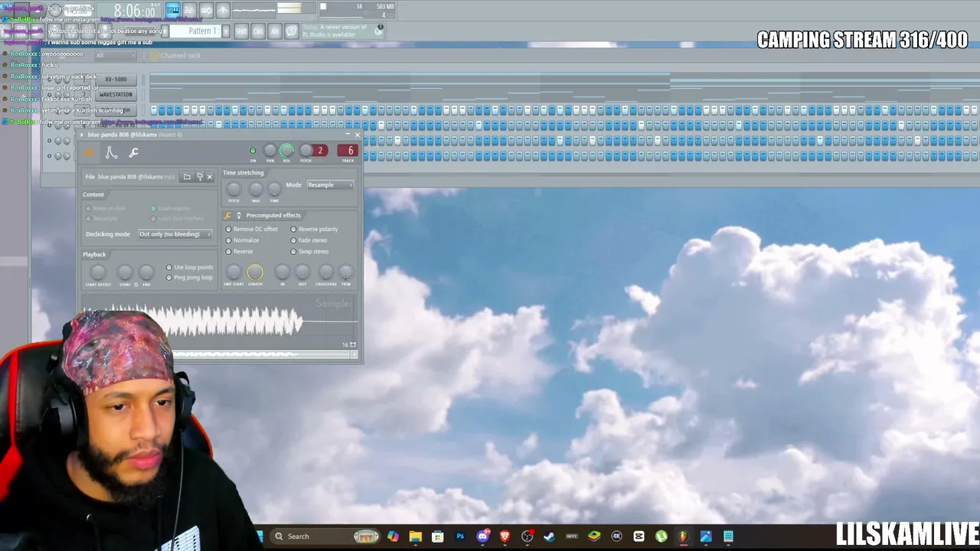This screenshot has width=980, height=551.
Task: Toggle the channel ON indicator light
Action: pyautogui.click(x=253, y=151)
